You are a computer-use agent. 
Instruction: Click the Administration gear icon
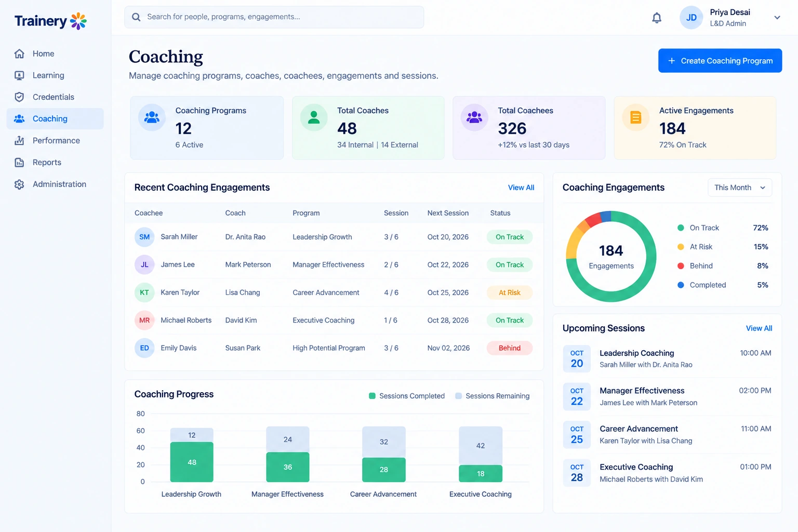click(19, 184)
